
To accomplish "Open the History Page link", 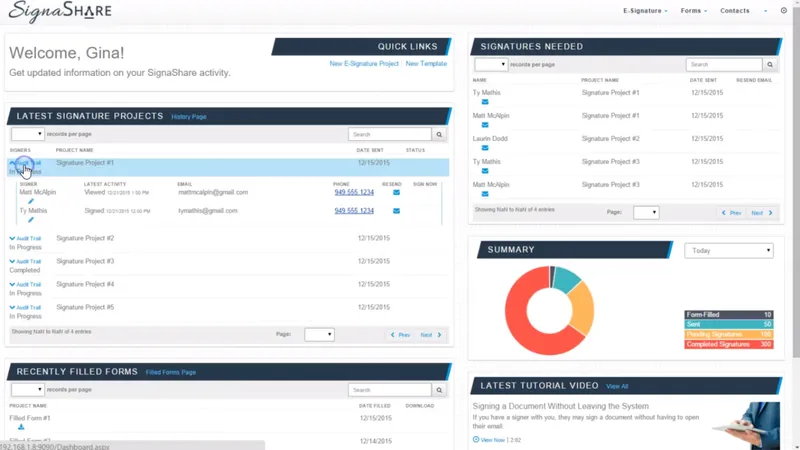I will [x=189, y=117].
